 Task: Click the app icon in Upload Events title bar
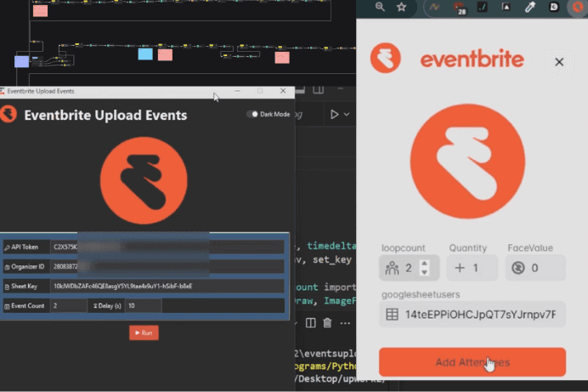tap(3, 91)
